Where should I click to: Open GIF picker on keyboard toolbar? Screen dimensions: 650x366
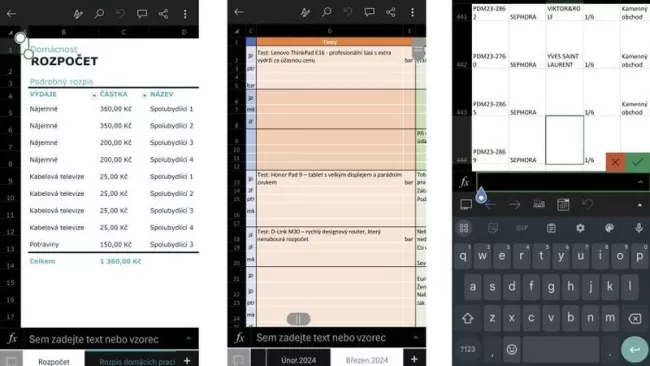pos(522,228)
